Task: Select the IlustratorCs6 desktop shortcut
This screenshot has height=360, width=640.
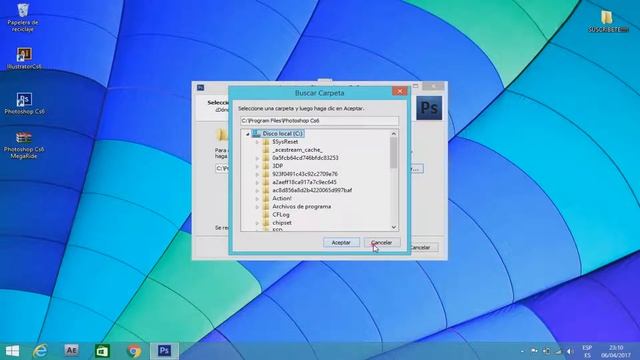Action: (x=24, y=58)
